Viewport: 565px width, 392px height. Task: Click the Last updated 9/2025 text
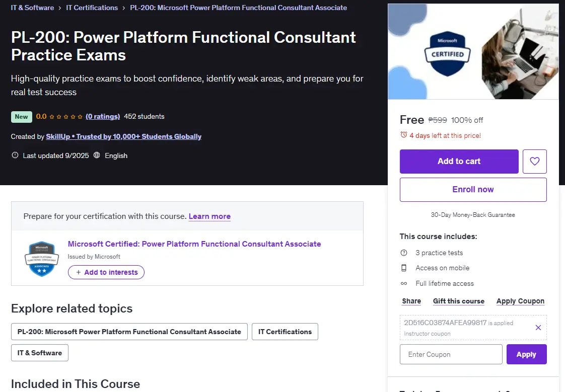pos(56,155)
